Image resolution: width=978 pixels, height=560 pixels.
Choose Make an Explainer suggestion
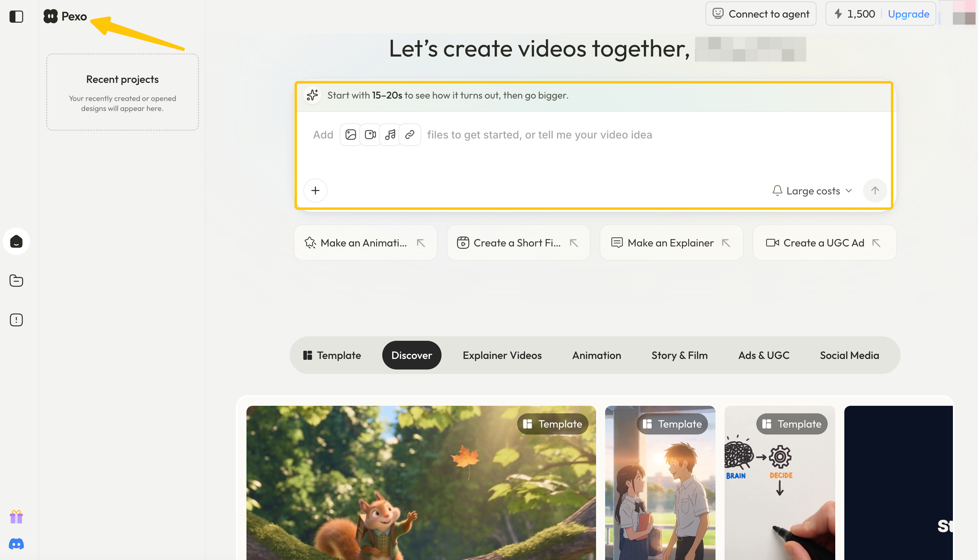pyautogui.click(x=671, y=243)
